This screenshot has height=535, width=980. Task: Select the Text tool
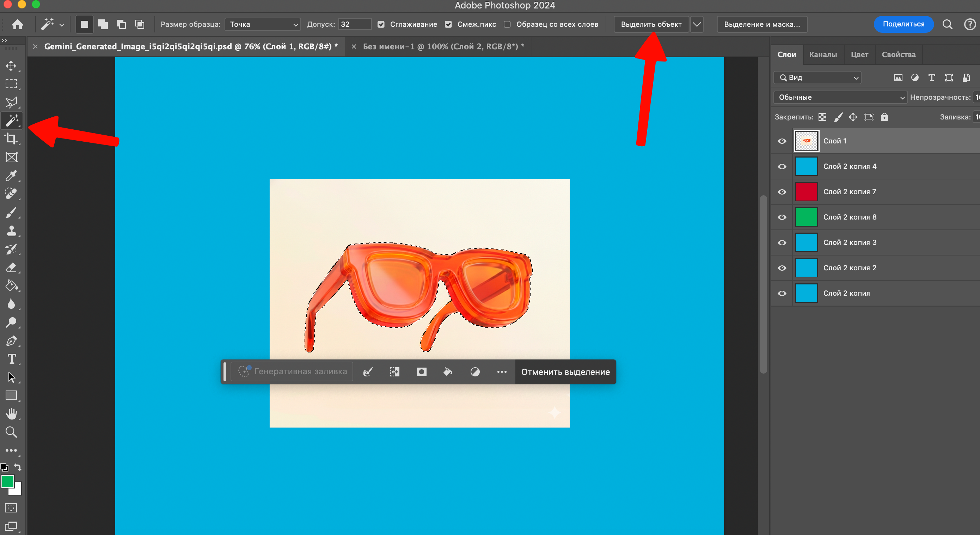point(11,358)
